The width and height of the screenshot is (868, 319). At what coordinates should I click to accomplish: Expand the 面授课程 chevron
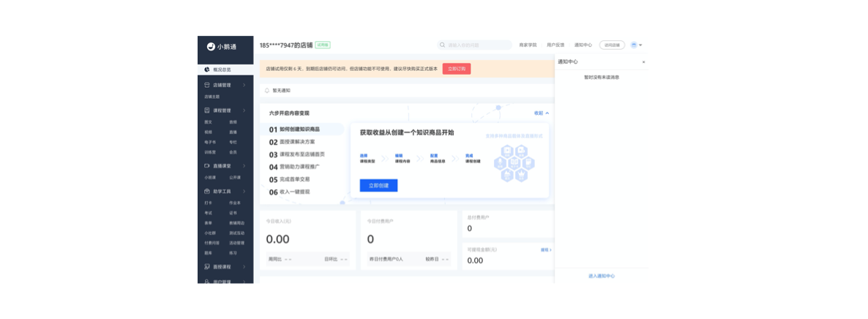(x=244, y=267)
